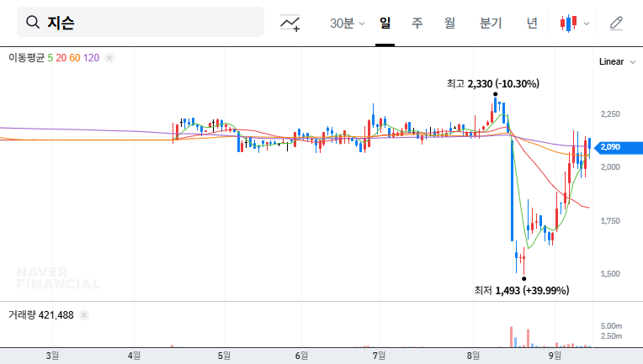This screenshot has width=643, height=364.
Task: Remove the 거래량 volume indicator
Action: pyautogui.click(x=84, y=315)
